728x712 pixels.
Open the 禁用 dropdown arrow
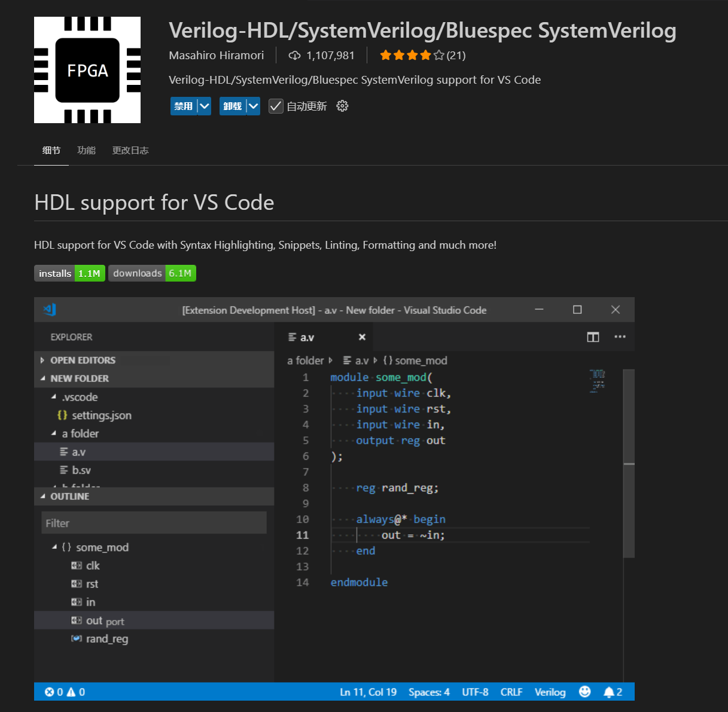(203, 106)
